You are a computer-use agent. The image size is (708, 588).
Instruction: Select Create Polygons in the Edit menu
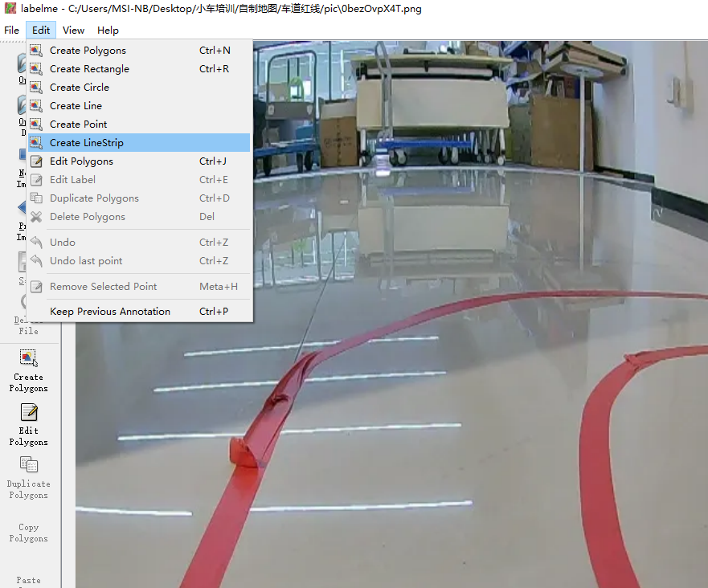(x=88, y=51)
